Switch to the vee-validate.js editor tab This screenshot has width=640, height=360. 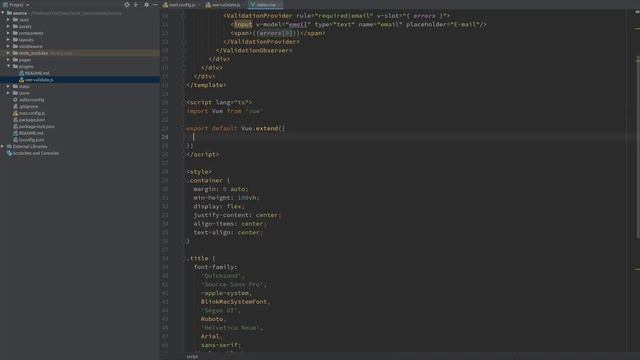224,5
